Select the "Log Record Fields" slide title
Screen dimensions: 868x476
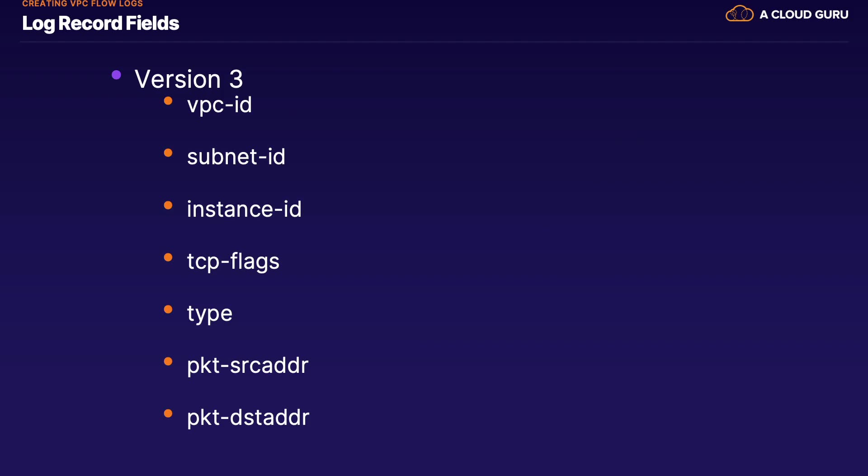click(x=100, y=24)
